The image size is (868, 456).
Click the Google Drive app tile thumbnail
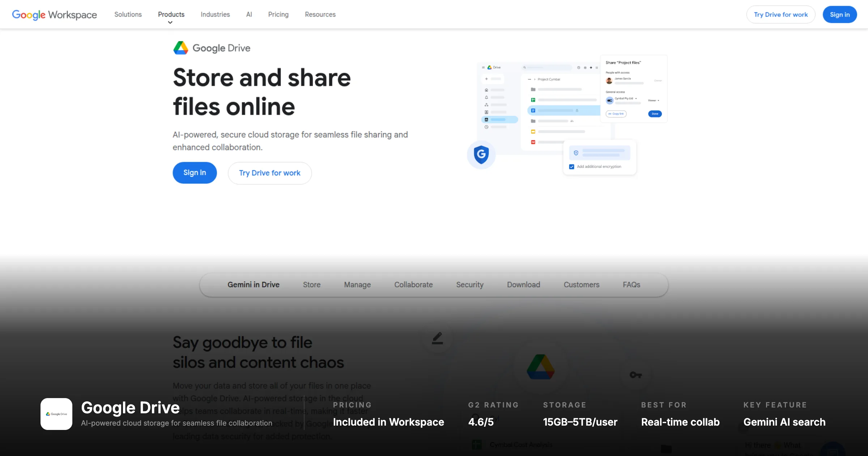(x=56, y=414)
